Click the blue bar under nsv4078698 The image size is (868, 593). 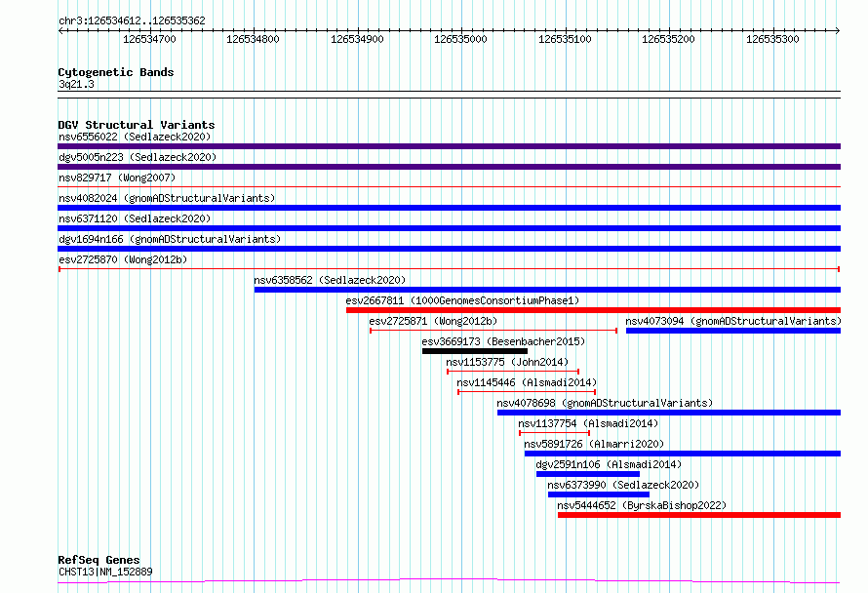(669, 413)
